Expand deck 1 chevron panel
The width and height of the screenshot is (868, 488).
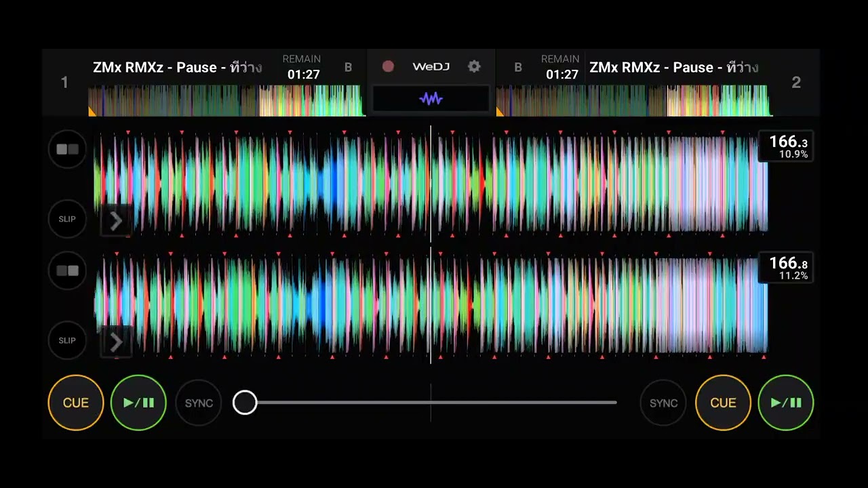click(116, 221)
